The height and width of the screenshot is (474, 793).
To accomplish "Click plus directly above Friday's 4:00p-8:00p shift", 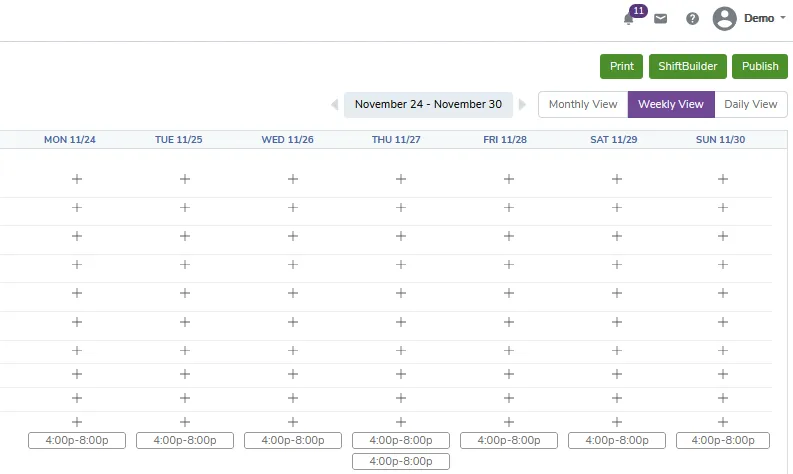I will click(509, 422).
